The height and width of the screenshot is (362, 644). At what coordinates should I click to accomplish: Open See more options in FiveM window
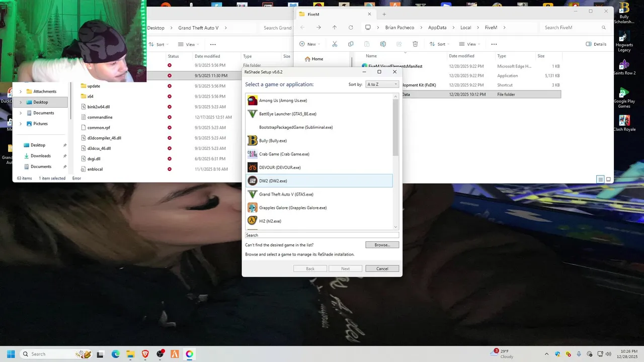[x=494, y=44]
